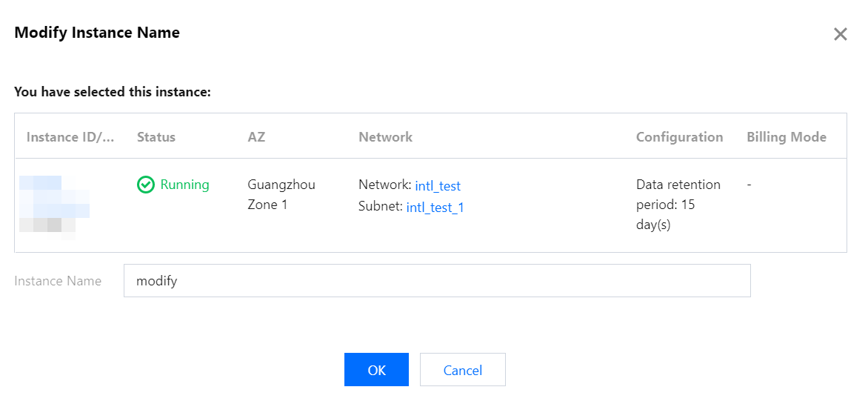
Task: Click the Guangzhou Zone 1 cell
Action: point(281,194)
